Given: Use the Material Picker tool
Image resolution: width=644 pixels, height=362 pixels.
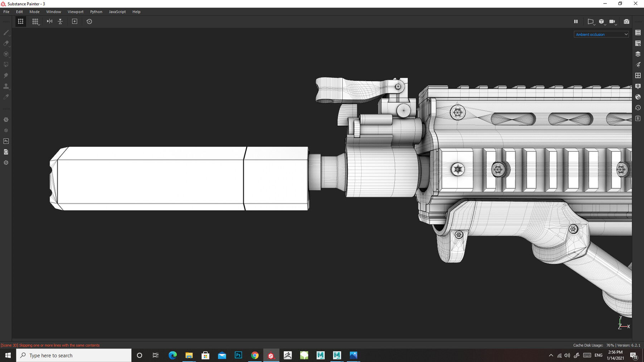Looking at the screenshot, I should click(x=6, y=96).
